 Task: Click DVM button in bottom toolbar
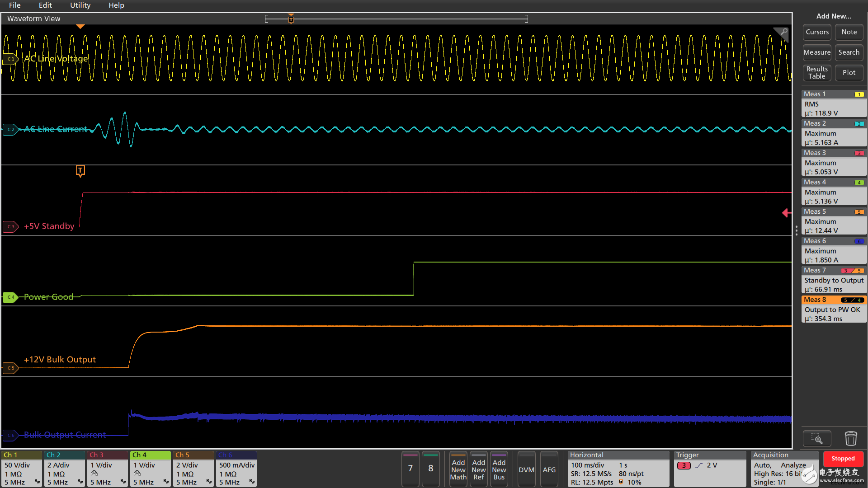click(526, 469)
